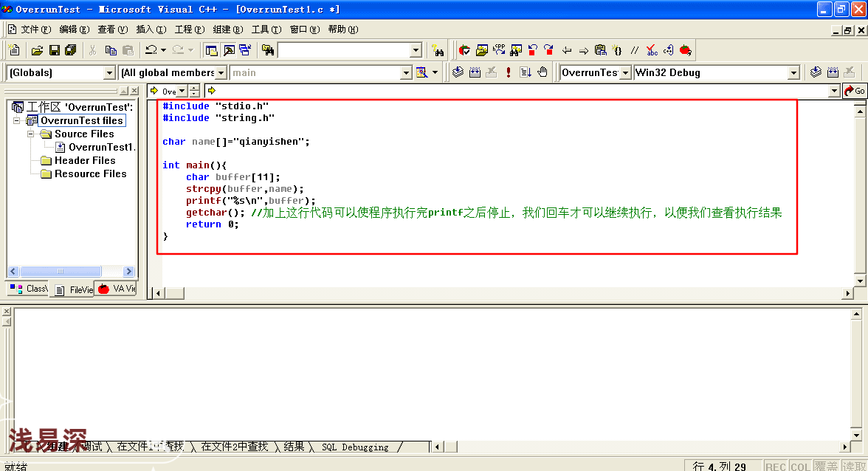Open the Find search combo box dropdown
868x471 pixels.
click(x=416, y=50)
